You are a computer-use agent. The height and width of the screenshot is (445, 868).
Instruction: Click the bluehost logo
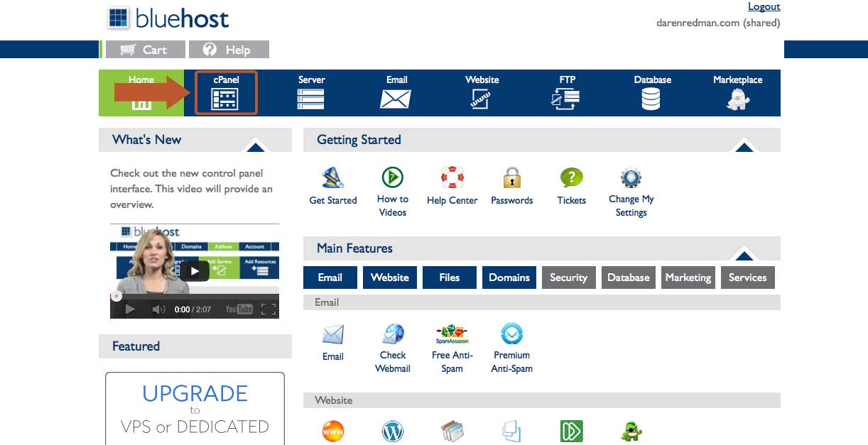(x=168, y=18)
